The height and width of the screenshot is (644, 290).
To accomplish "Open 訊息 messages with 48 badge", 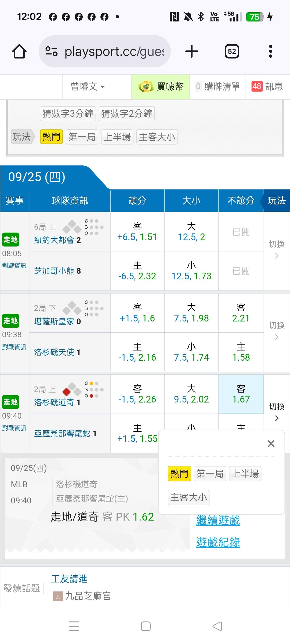I will coord(267,87).
